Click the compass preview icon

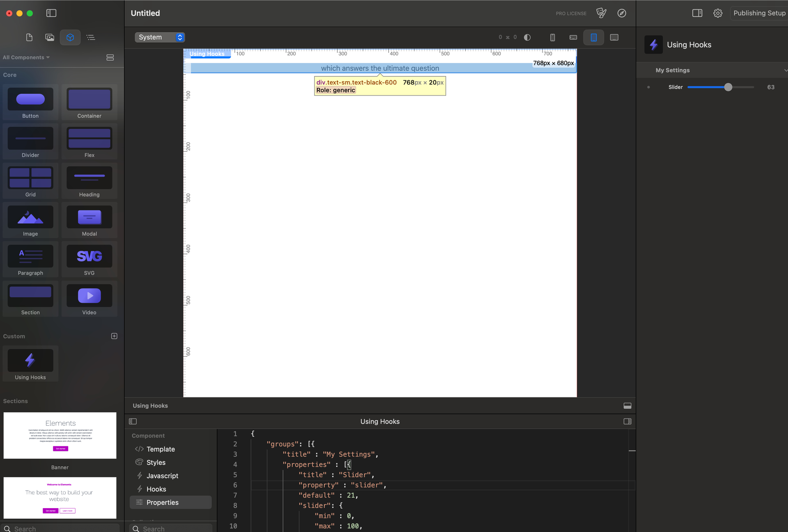(x=622, y=13)
